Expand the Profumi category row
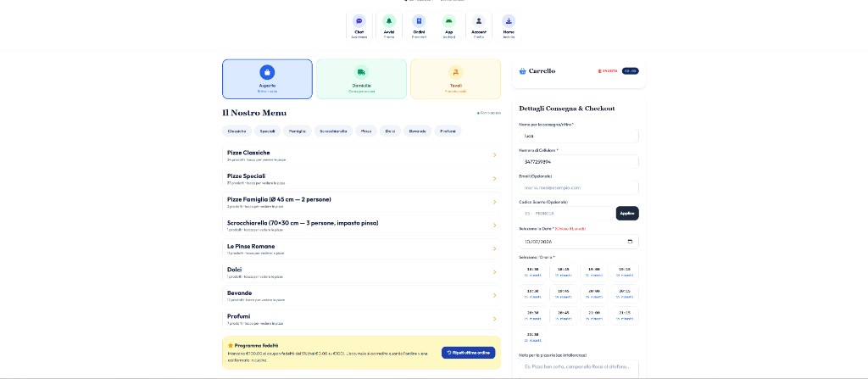This screenshot has height=379, width=868. click(x=361, y=319)
